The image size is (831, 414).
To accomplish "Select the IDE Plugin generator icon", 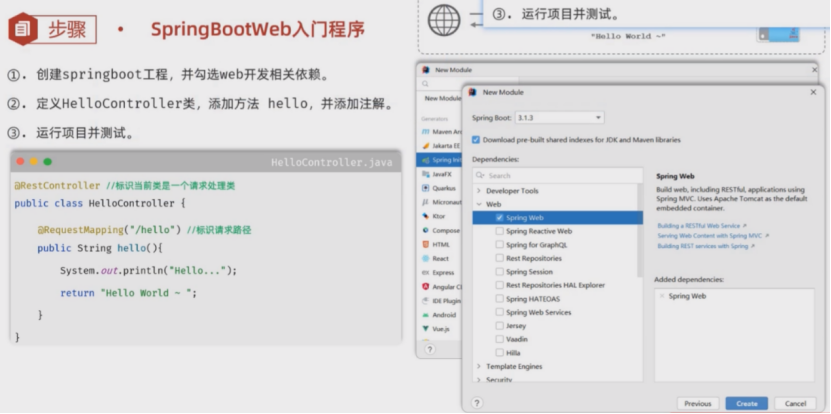I will pos(426,301).
